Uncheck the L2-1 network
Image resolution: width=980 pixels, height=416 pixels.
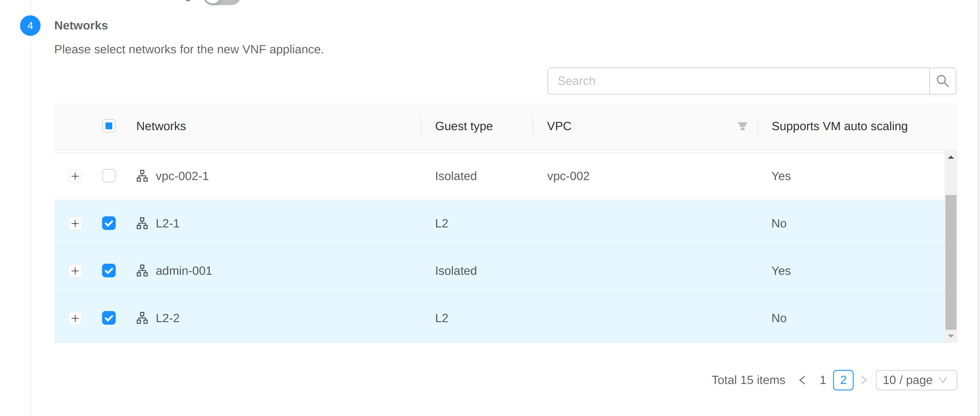(x=109, y=223)
